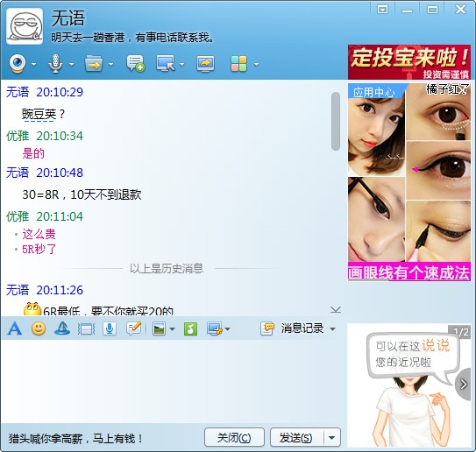476x452 pixels.
Task: Open the create discussion group icon
Action: point(135,64)
